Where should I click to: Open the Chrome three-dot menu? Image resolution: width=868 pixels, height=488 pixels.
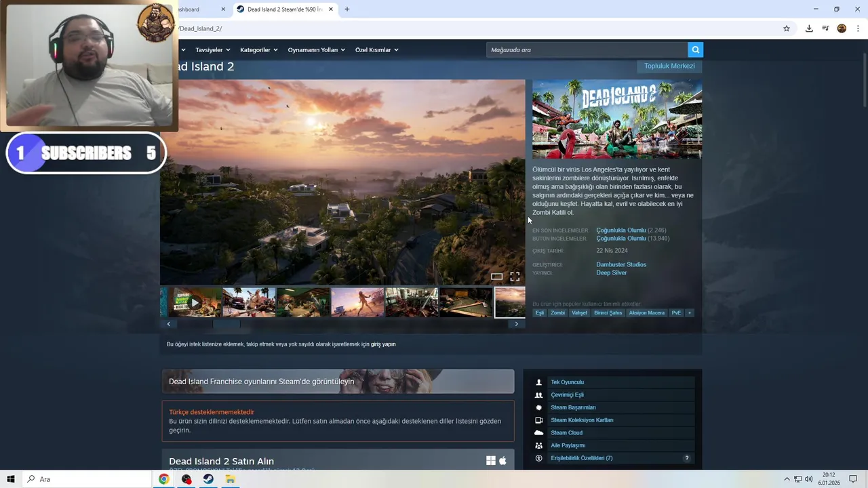tap(858, 28)
